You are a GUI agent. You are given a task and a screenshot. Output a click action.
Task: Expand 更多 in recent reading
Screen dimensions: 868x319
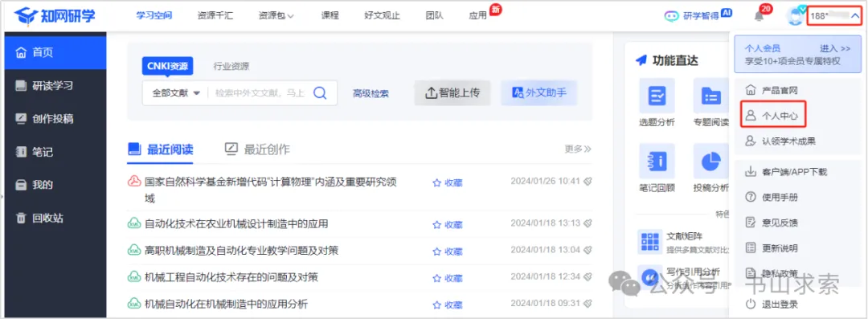point(578,149)
